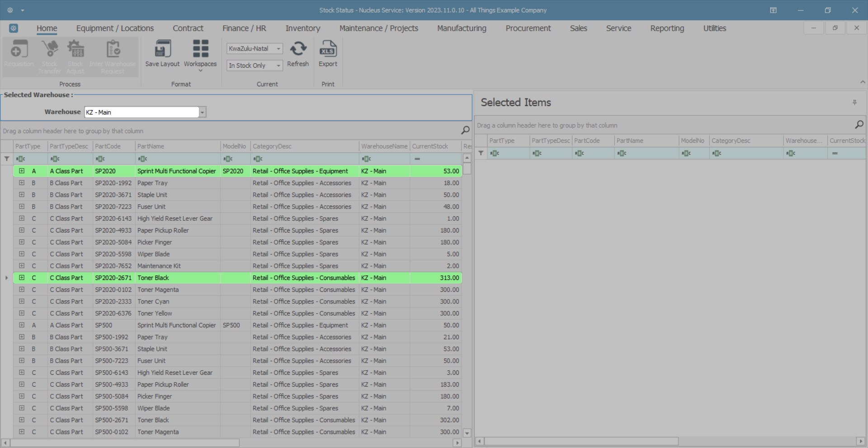Expand the SP2020 Sprint Multi Functional Copier row
This screenshot has width=868, height=448.
point(22,171)
